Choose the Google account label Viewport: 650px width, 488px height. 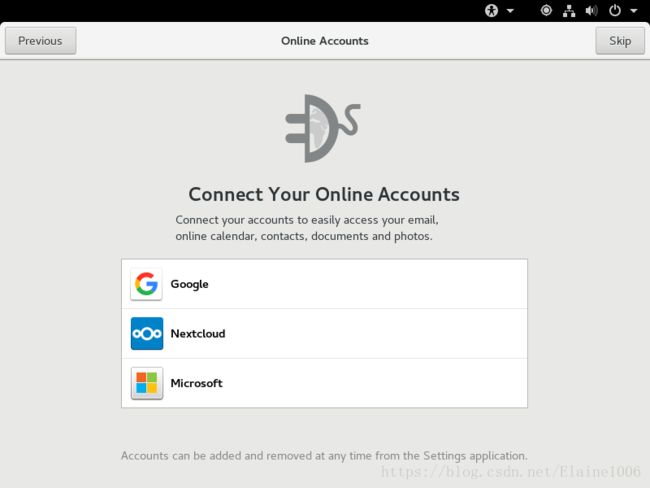189,284
